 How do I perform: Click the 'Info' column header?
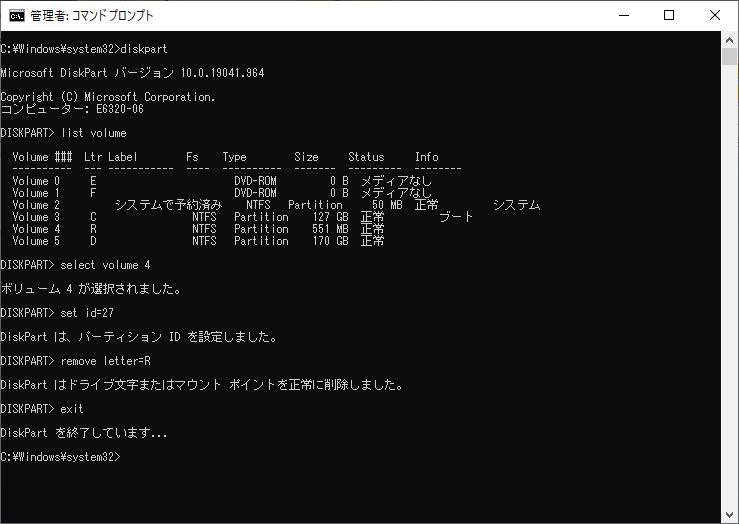click(427, 157)
